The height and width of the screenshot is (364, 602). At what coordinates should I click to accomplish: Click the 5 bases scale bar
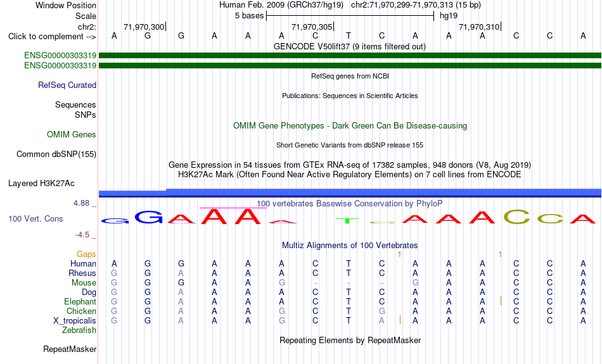tap(350, 16)
